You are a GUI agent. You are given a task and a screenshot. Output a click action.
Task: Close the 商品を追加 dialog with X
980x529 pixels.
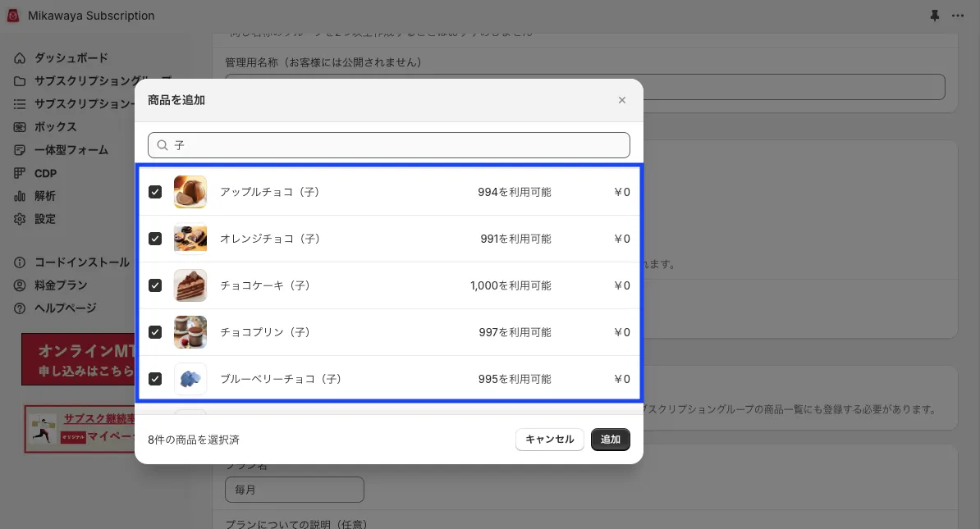click(x=622, y=100)
